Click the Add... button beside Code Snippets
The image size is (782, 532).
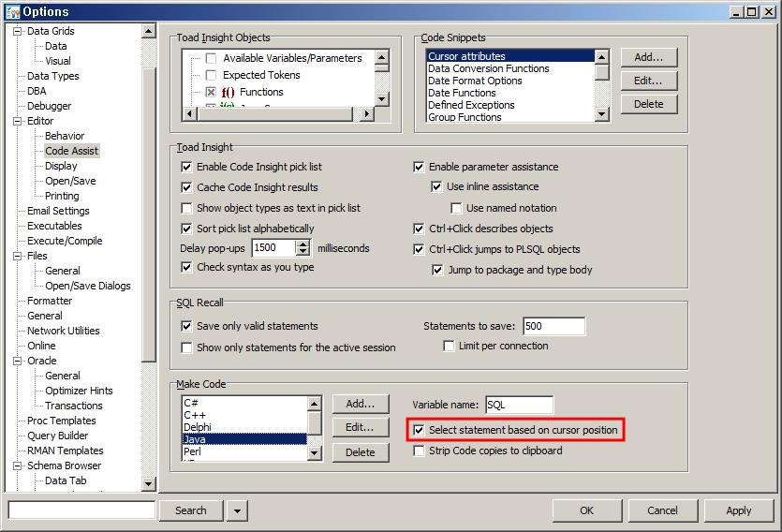point(648,57)
